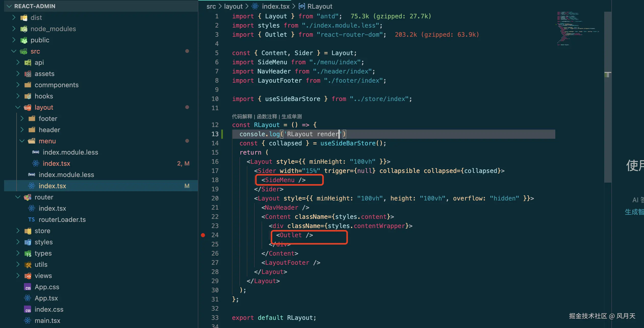
Task: Click the CSS icon beside App.css
Action: pyautogui.click(x=28, y=287)
